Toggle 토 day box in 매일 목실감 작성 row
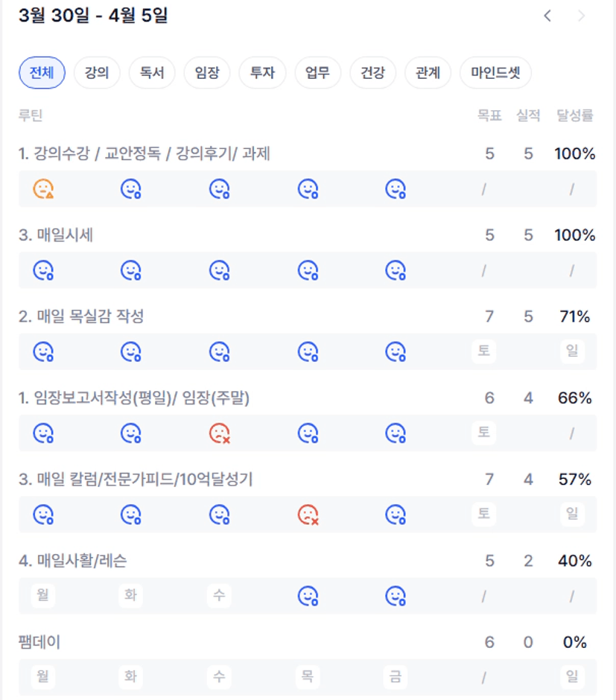616x700 pixels. coord(484,351)
